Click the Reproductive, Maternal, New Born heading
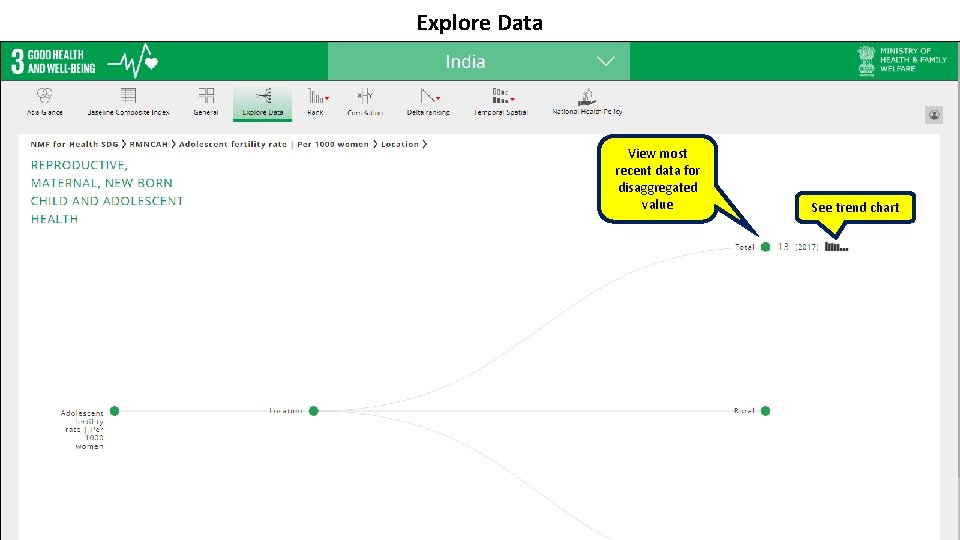The image size is (960, 540). coord(107,192)
